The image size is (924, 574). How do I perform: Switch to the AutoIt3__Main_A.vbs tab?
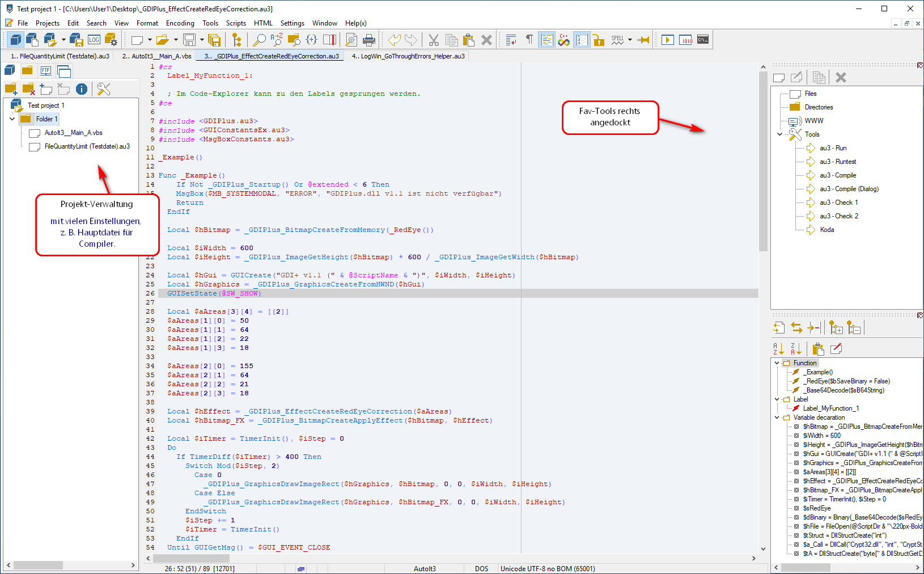(157, 56)
